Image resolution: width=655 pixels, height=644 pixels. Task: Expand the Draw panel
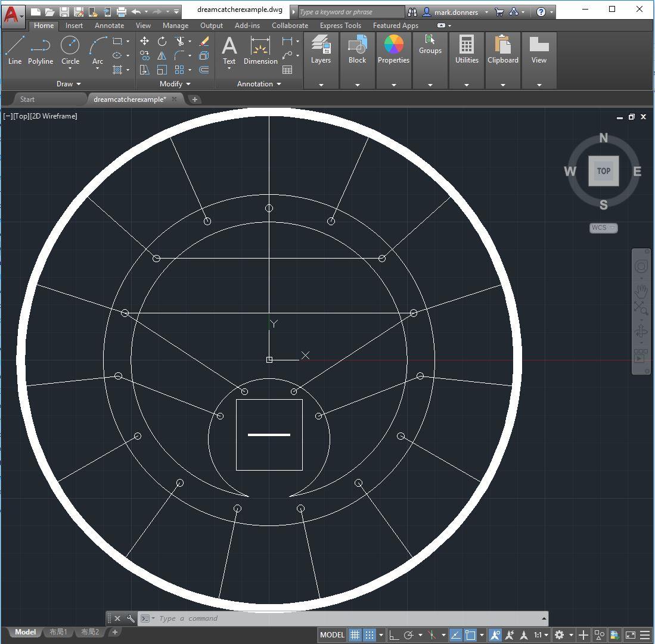[69, 84]
